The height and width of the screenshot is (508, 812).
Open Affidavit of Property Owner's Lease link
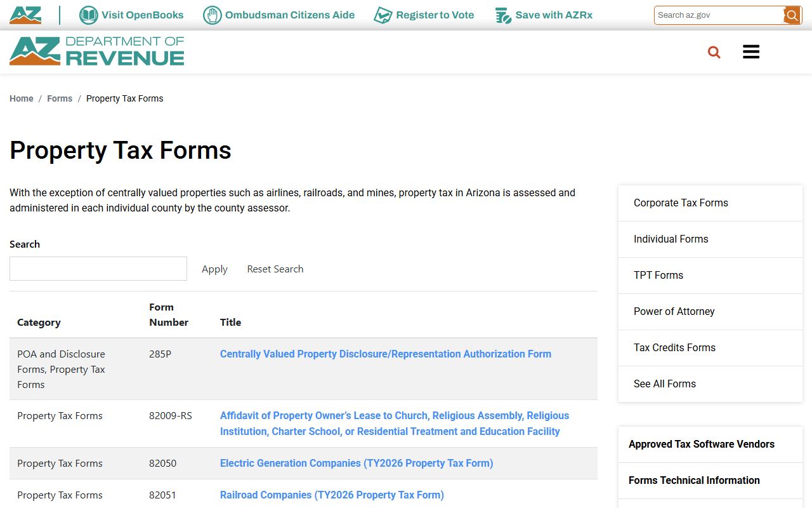click(395, 424)
